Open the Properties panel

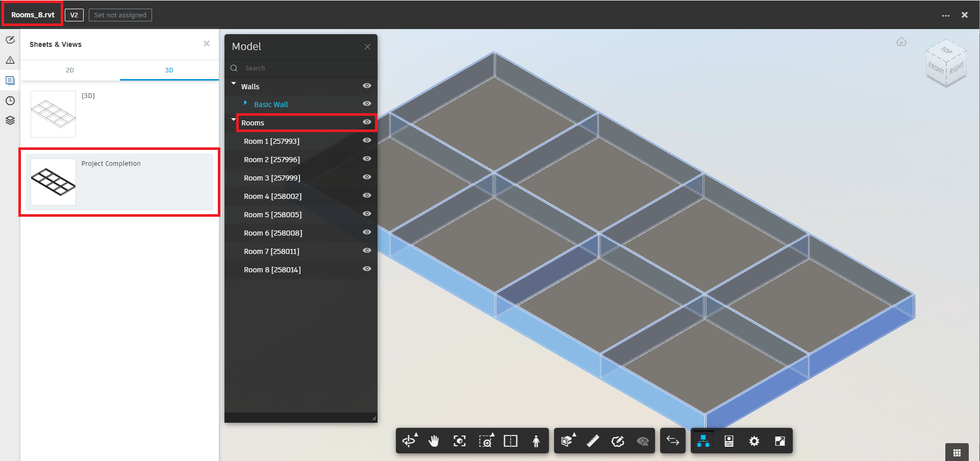tap(728, 441)
